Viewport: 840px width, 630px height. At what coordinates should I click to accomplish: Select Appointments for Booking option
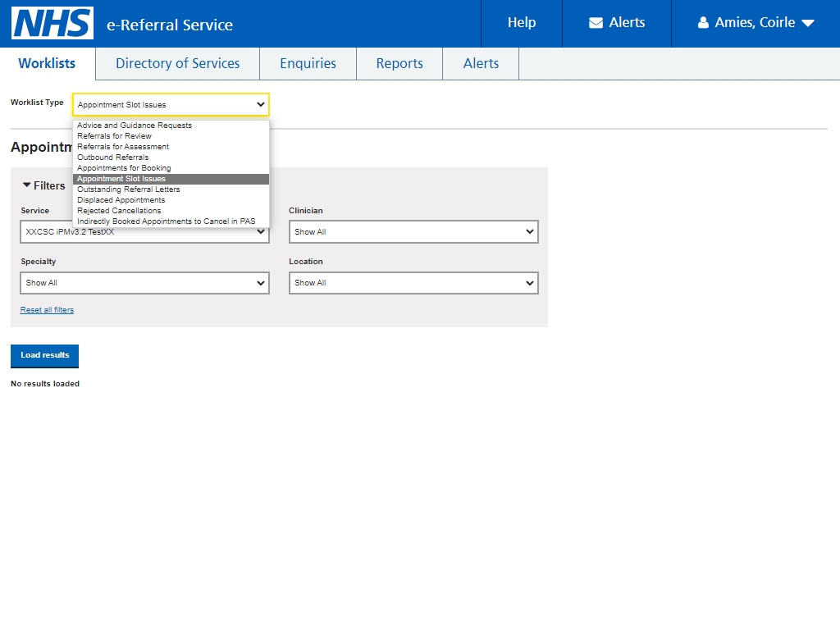pos(171,168)
